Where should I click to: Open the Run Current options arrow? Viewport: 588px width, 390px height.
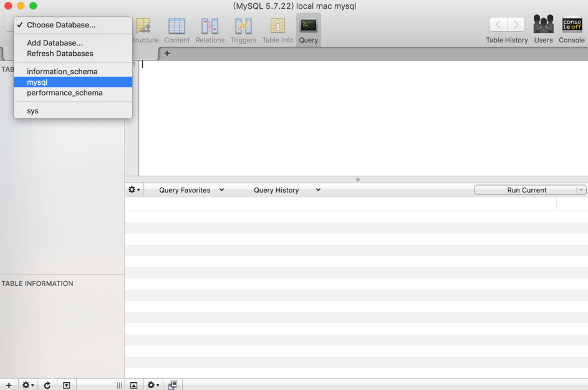point(581,190)
